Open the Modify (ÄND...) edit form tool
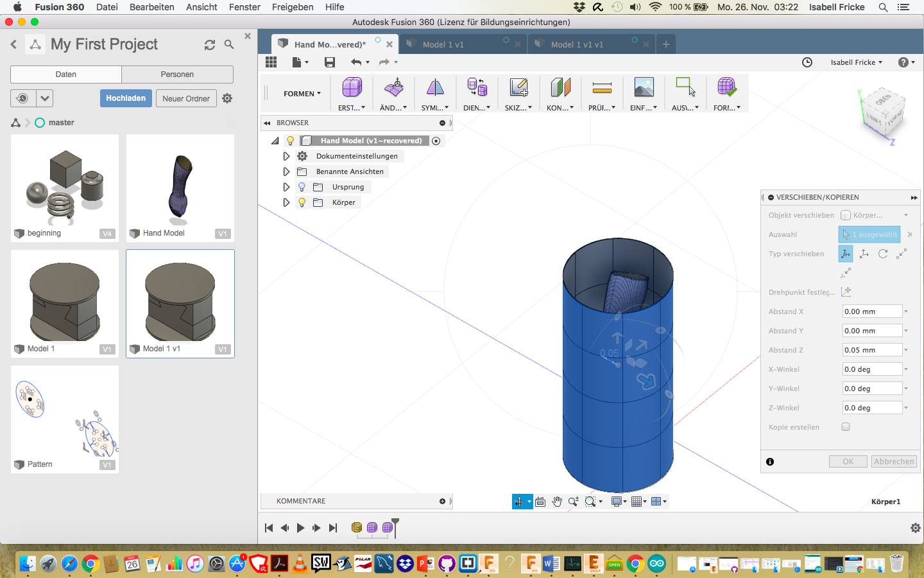This screenshot has height=578, width=924. point(394,87)
